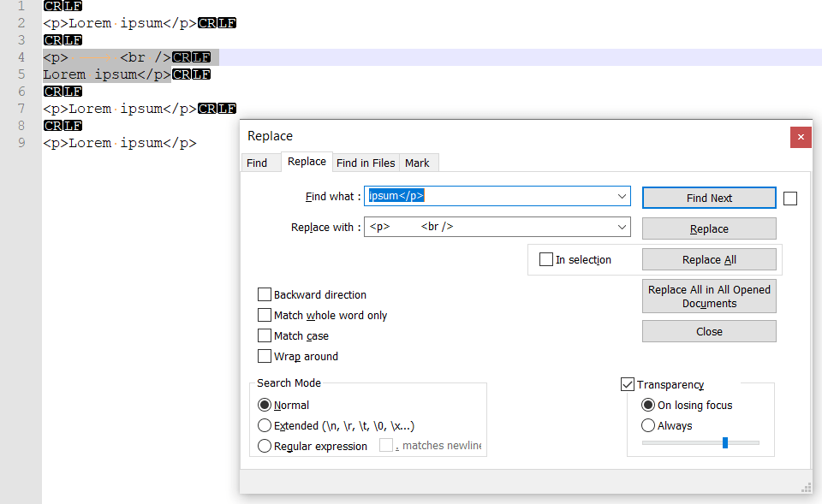
Task: Enable the Match case option
Action: click(265, 335)
